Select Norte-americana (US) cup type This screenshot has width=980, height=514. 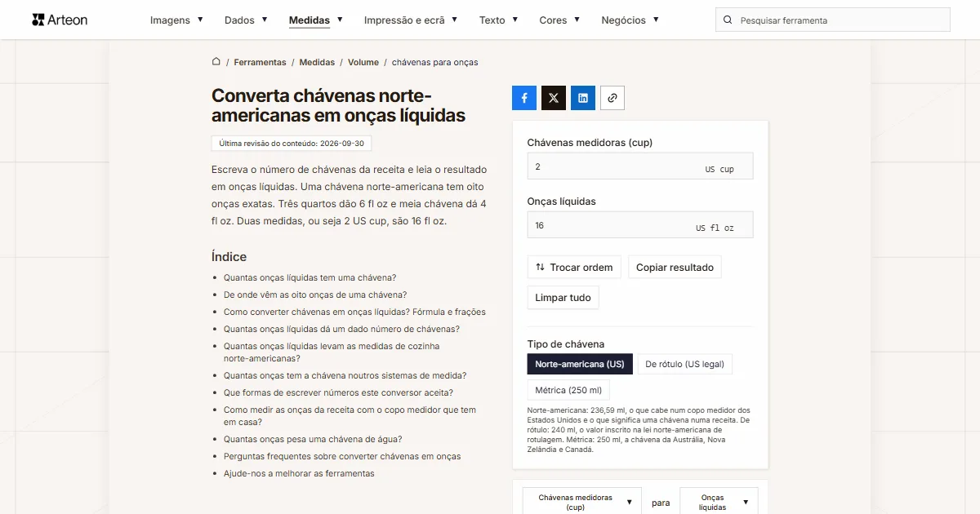(x=580, y=364)
